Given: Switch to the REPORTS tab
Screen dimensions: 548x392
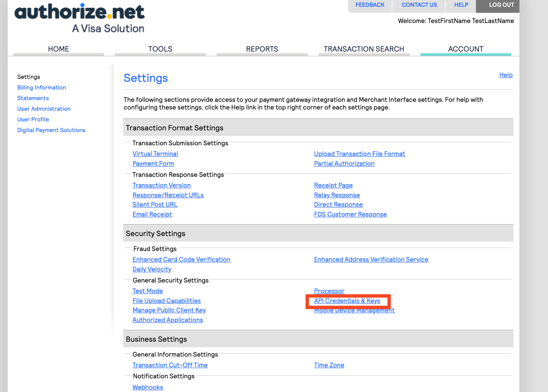Looking at the screenshot, I should (261, 49).
